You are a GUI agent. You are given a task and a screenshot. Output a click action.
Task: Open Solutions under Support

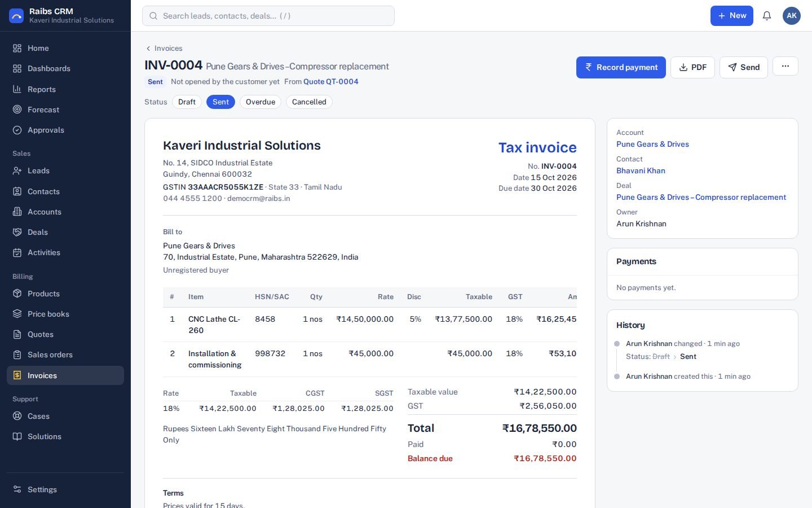point(65,436)
